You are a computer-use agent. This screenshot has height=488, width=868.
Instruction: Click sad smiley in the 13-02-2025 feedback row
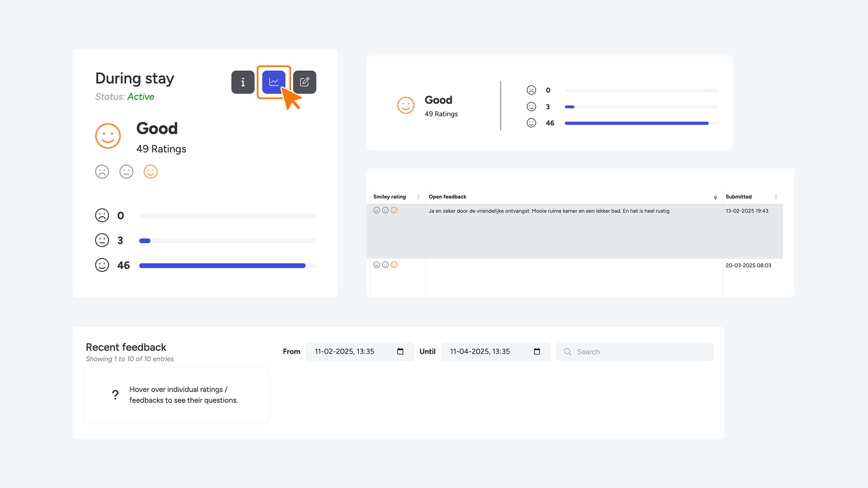pyautogui.click(x=377, y=210)
